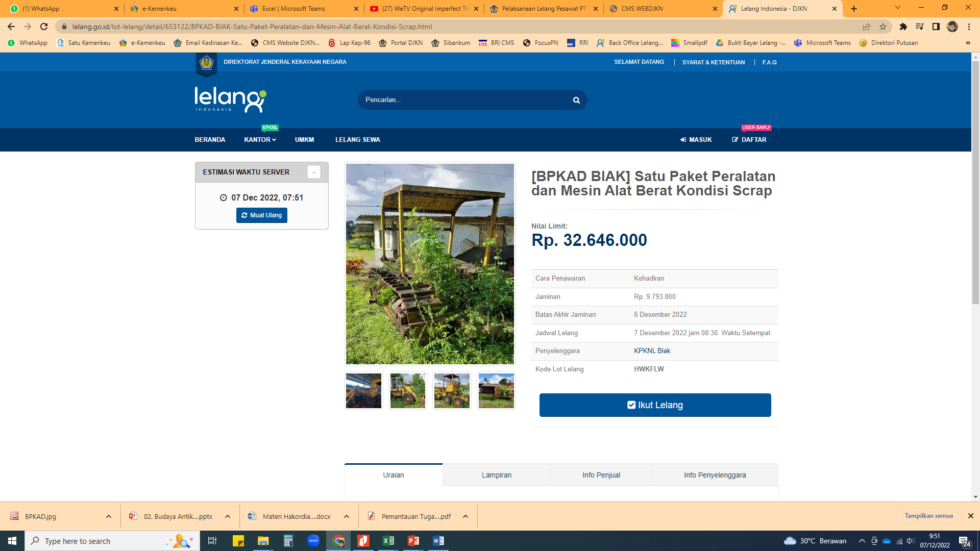Expand the KANTOR dropdown menu
980x551 pixels.
(260, 140)
